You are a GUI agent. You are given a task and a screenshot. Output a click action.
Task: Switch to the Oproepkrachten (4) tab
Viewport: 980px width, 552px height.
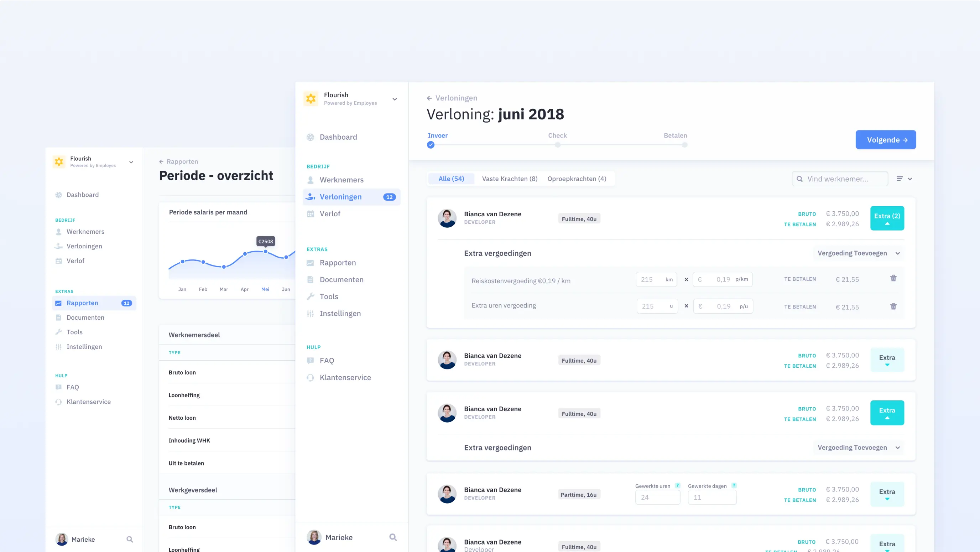(577, 179)
